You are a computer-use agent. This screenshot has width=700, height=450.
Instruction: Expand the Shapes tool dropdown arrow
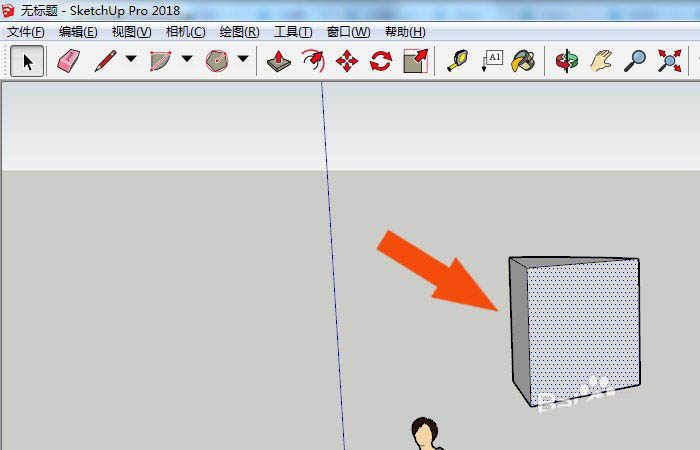click(x=243, y=58)
